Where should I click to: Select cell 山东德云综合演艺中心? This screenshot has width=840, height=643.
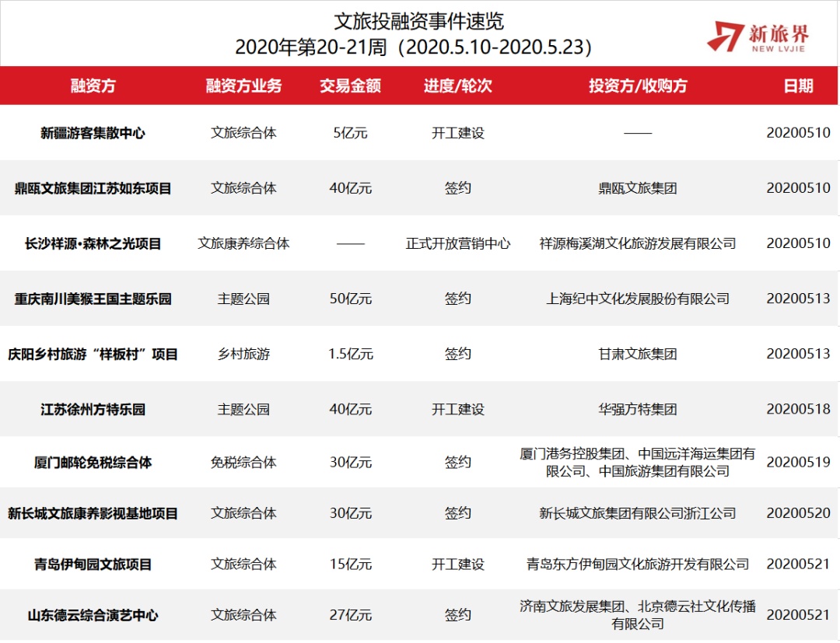coord(93,615)
